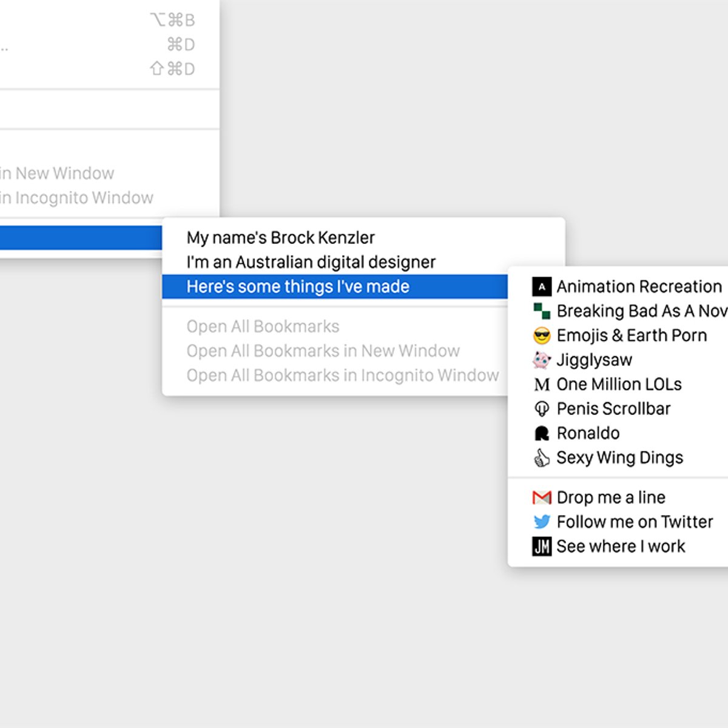This screenshot has width=728, height=728.
Task: Click the JM logo icon
Action: pos(541,547)
